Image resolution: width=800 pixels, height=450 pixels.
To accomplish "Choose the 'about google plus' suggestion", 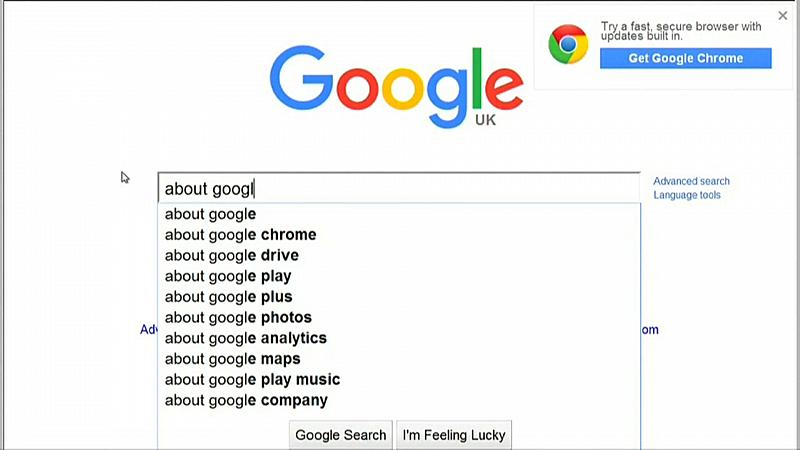I will tap(229, 297).
